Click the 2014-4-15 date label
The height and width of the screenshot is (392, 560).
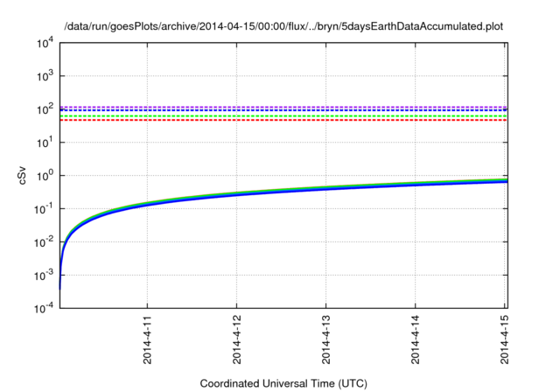(x=504, y=339)
